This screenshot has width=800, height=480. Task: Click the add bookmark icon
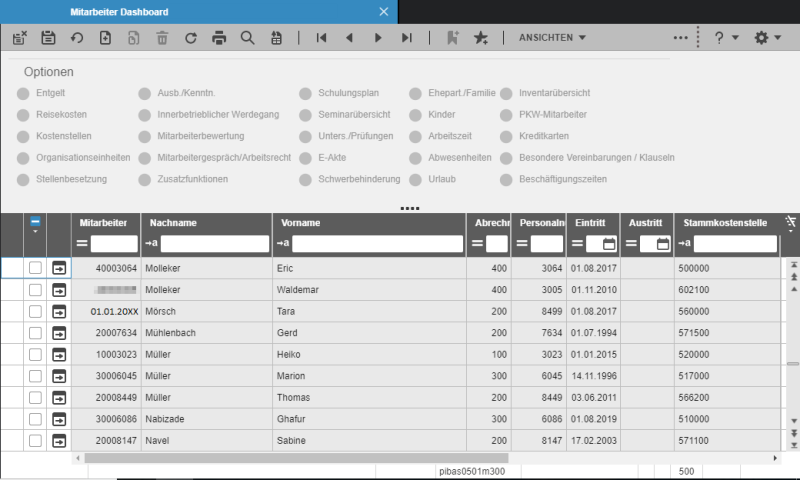point(453,38)
